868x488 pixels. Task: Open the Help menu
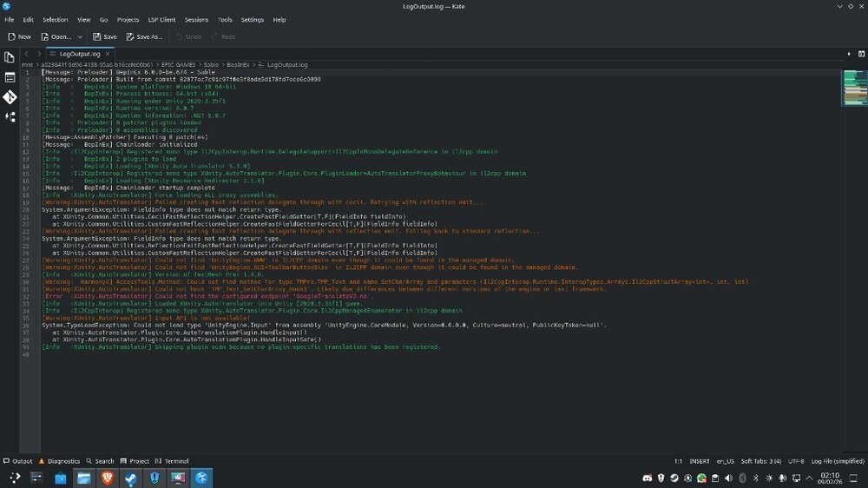point(279,19)
